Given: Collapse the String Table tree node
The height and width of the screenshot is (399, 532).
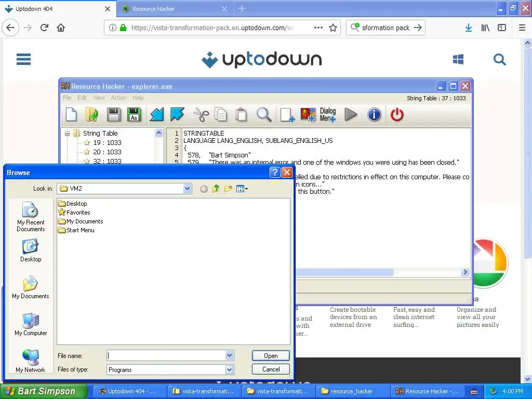Looking at the screenshot, I should coord(68,134).
